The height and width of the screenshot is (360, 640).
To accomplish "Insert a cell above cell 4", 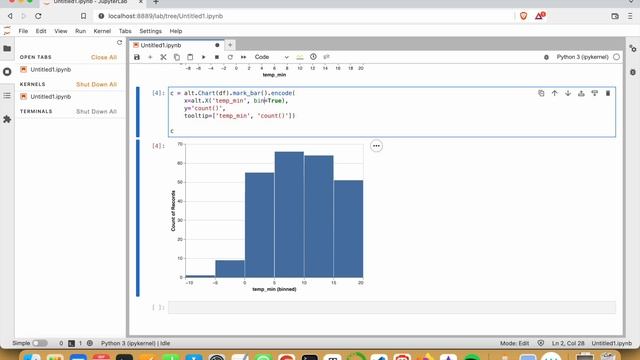I will tap(581, 93).
